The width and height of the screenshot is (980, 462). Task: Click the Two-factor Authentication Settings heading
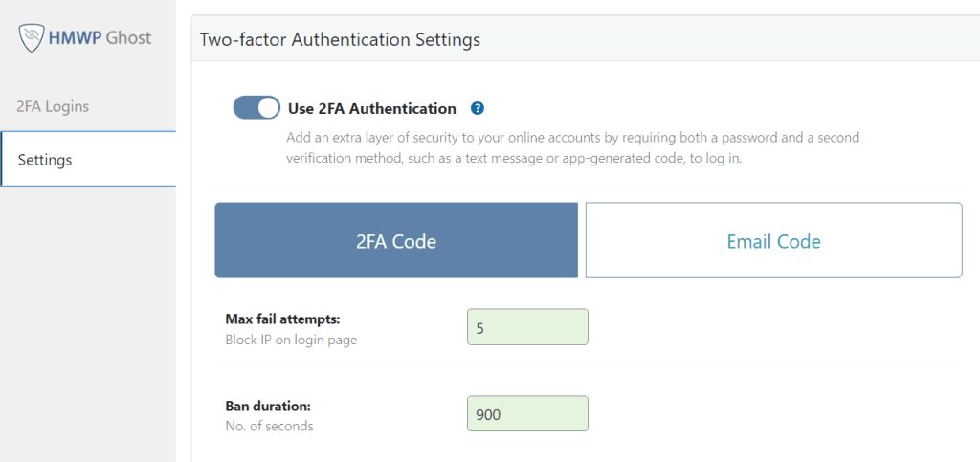click(x=340, y=39)
